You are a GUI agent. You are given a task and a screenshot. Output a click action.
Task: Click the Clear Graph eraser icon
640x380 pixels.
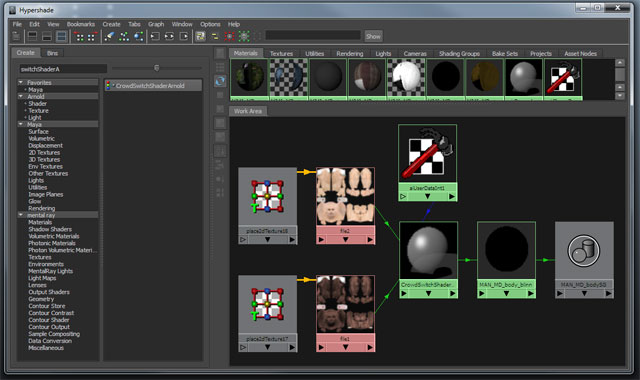(109, 36)
